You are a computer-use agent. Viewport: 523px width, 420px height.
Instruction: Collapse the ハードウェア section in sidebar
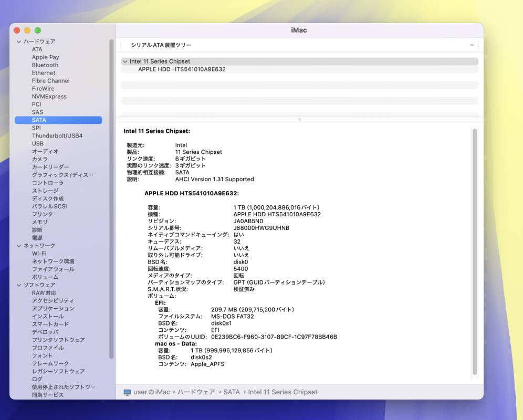pyautogui.click(x=19, y=41)
